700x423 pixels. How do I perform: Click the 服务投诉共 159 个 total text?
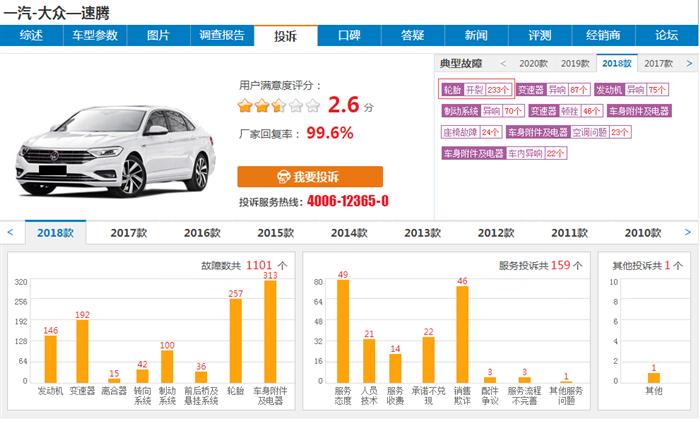541,265
